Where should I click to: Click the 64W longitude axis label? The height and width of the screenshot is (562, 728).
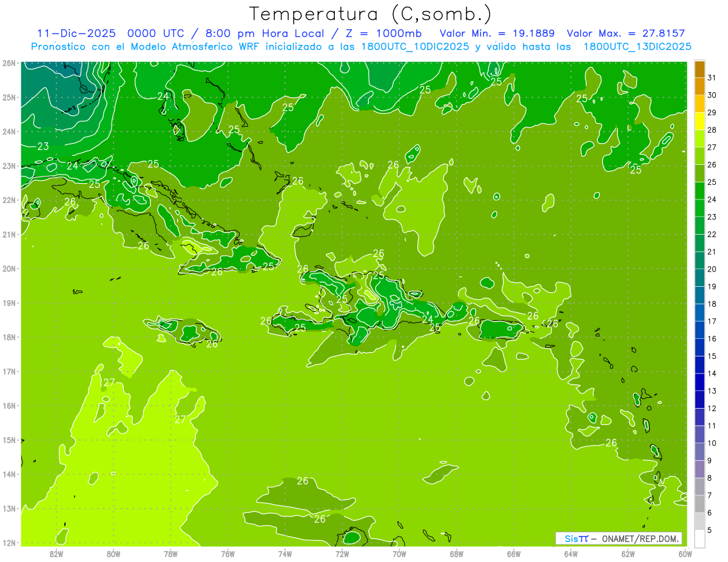pyautogui.click(x=571, y=554)
